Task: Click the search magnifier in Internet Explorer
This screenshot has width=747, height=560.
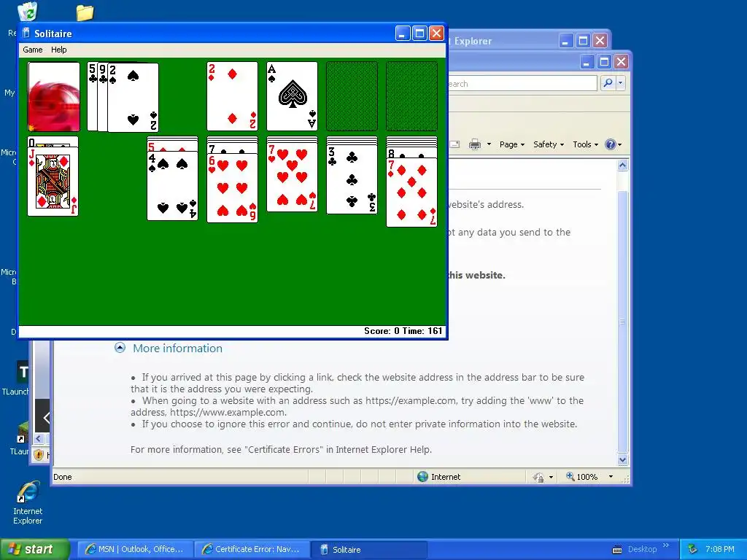Action: tap(608, 83)
